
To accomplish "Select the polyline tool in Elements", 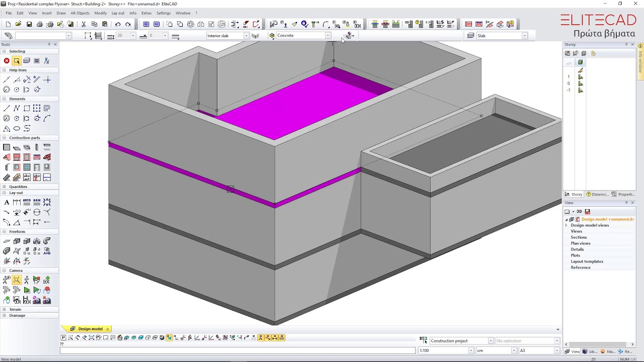I will [x=17, y=109].
